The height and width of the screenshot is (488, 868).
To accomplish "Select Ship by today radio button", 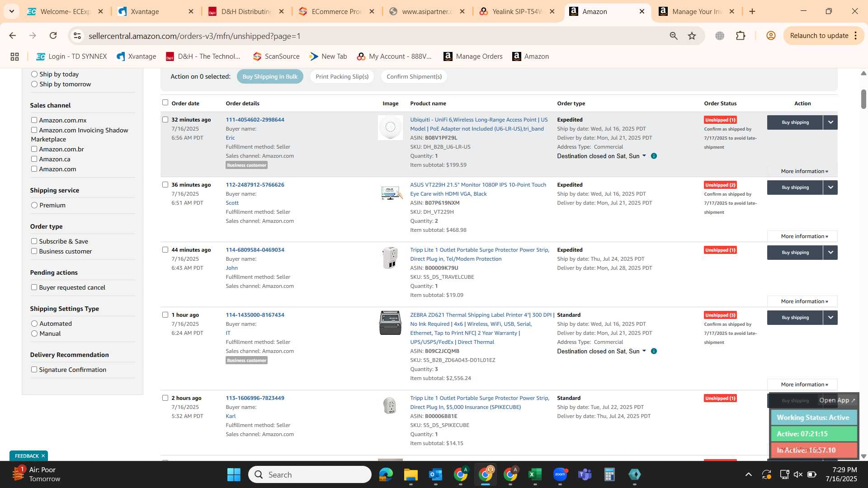I will click(34, 74).
